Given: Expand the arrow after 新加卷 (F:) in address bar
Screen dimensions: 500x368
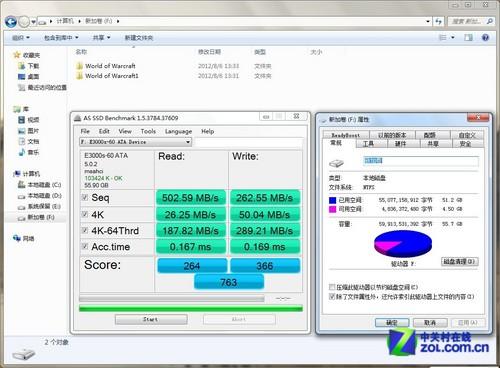Looking at the screenshot, I should coord(118,21).
